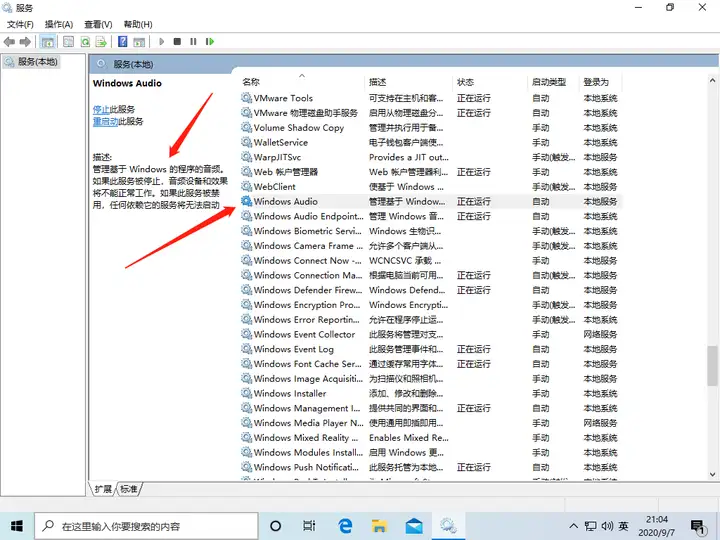The image size is (720, 540).
Task: Select the Windows Event Collector service
Action: 430,334
